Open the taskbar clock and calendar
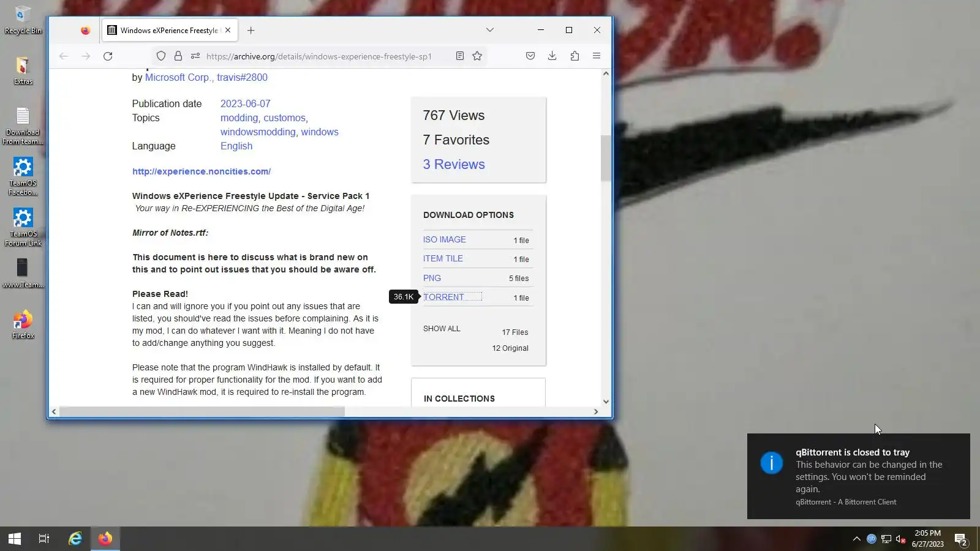980x551 pixels. (x=927, y=539)
